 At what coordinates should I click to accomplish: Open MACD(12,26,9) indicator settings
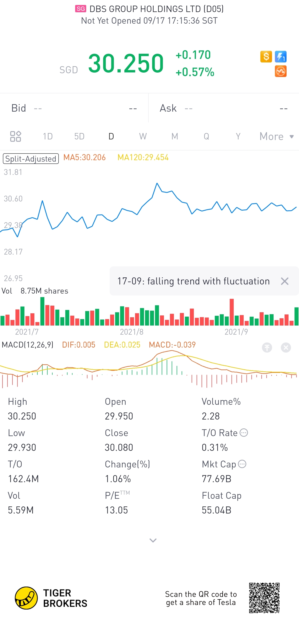pyautogui.click(x=28, y=345)
